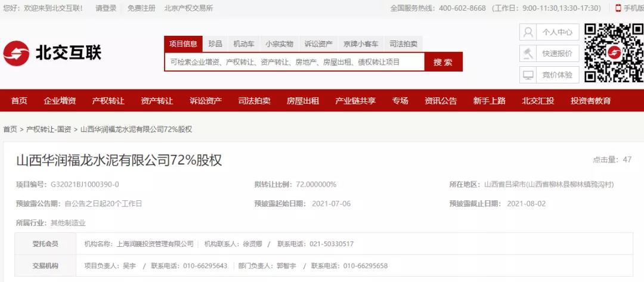This screenshot has height=282, width=644.
Task: Click the gavel icon for 快速报价
Action: (528, 54)
